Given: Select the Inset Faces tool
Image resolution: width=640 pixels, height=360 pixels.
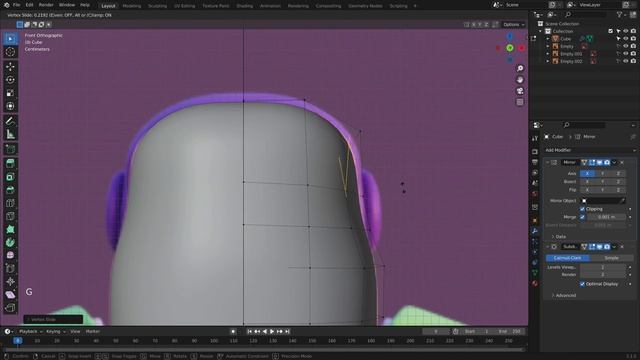Looking at the screenshot, I should pyautogui.click(x=10, y=177).
